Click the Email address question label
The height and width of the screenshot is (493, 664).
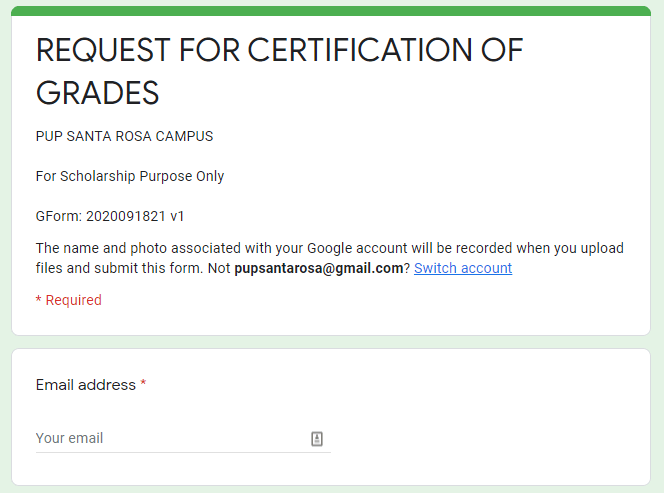point(85,385)
